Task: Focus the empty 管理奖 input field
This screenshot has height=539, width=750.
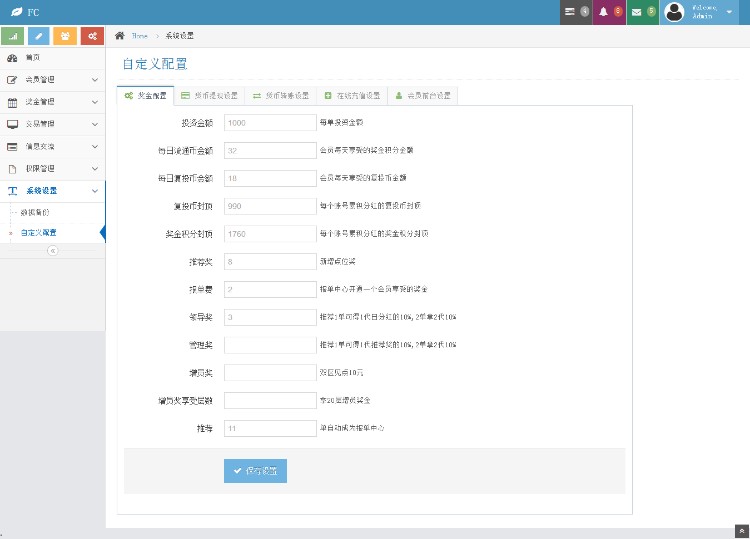Action: tap(270, 345)
